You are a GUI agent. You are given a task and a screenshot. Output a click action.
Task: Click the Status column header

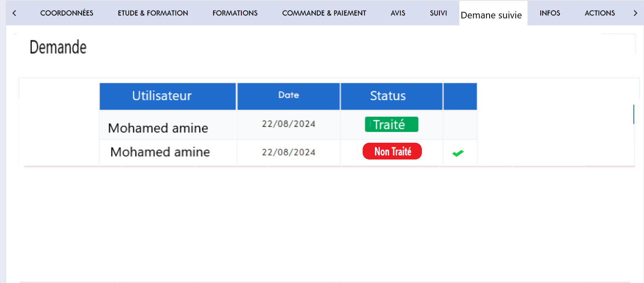coord(388,96)
